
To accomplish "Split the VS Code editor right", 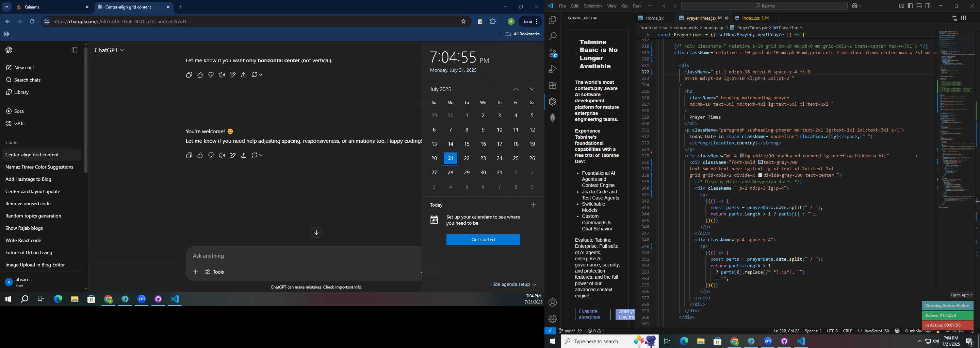I will tap(963, 18).
